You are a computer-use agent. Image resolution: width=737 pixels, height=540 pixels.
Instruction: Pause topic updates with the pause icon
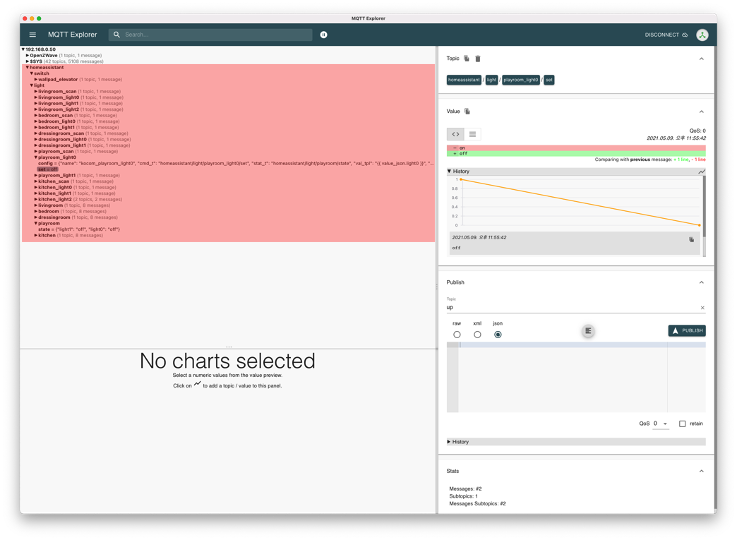coord(324,35)
